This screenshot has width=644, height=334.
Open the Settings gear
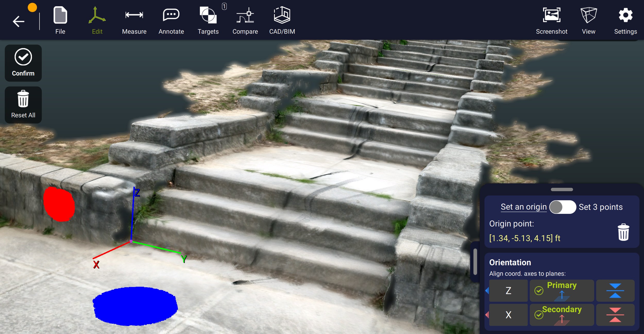(x=625, y=20)
